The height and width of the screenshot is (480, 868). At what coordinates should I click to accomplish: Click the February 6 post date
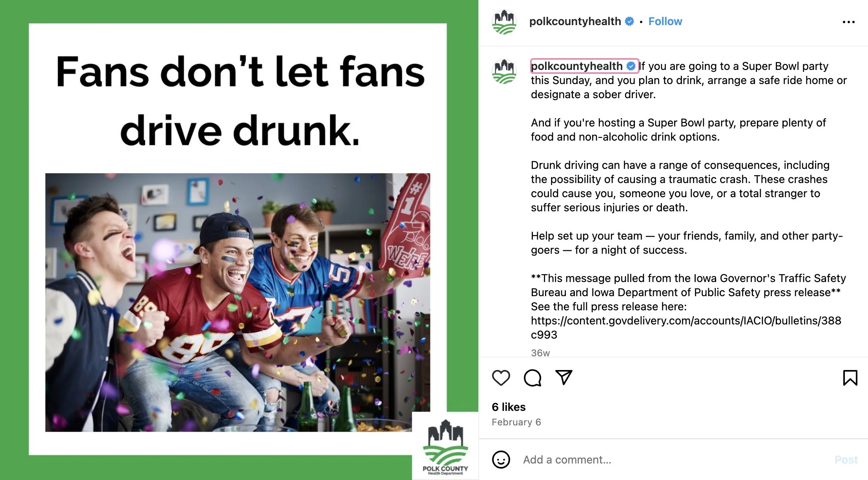click(x=516, y=422)
